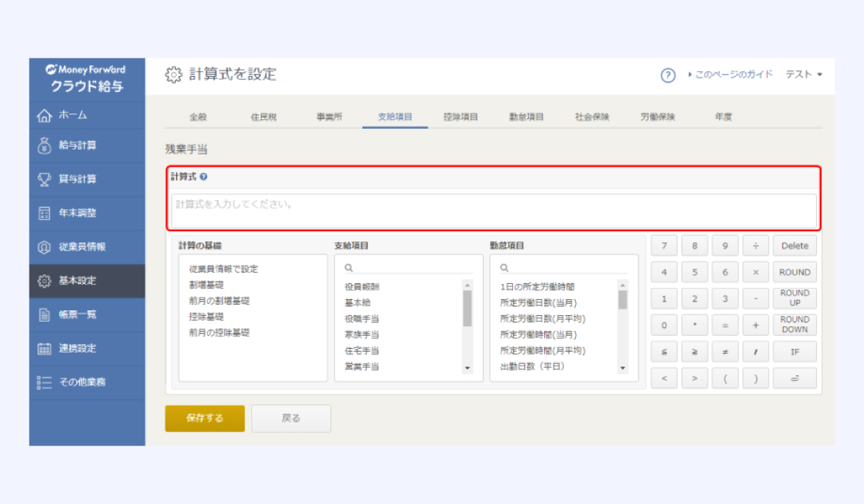This screenshot has height=504, width=864.
Task: Switch to the 社会保険 tab
Action: tap(592, 117)
